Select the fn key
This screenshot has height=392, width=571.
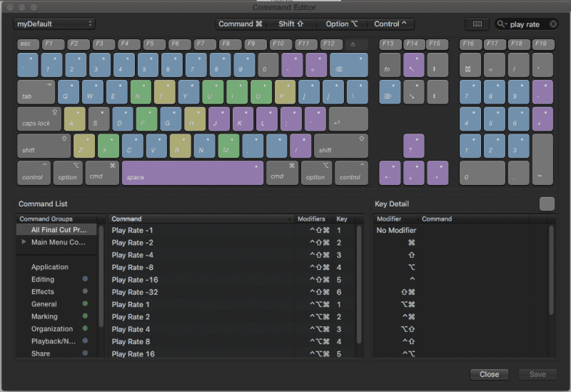(390, 65)
